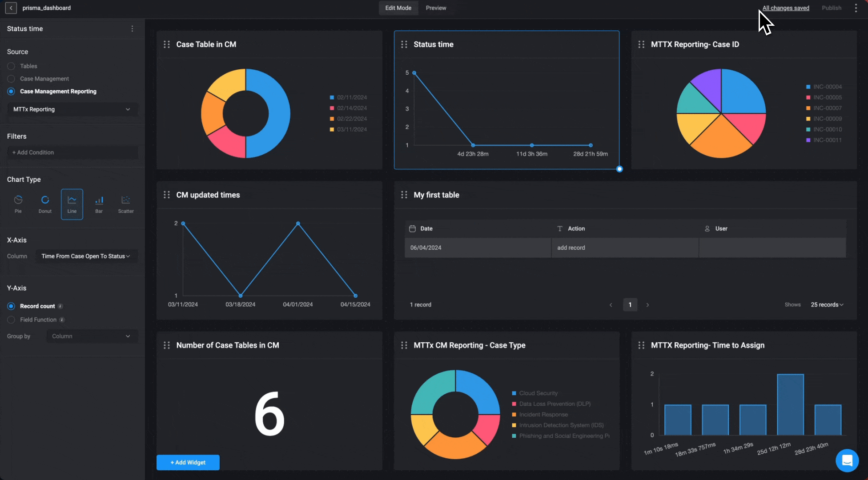Click the Add Widget button
This screenshot has width=868, height=480.
[188, 462]
